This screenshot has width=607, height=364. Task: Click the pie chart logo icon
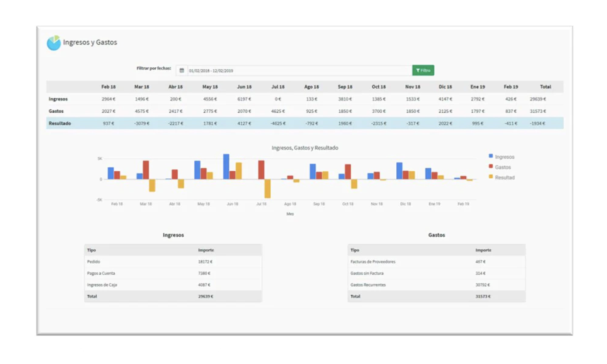coord(54,43)
